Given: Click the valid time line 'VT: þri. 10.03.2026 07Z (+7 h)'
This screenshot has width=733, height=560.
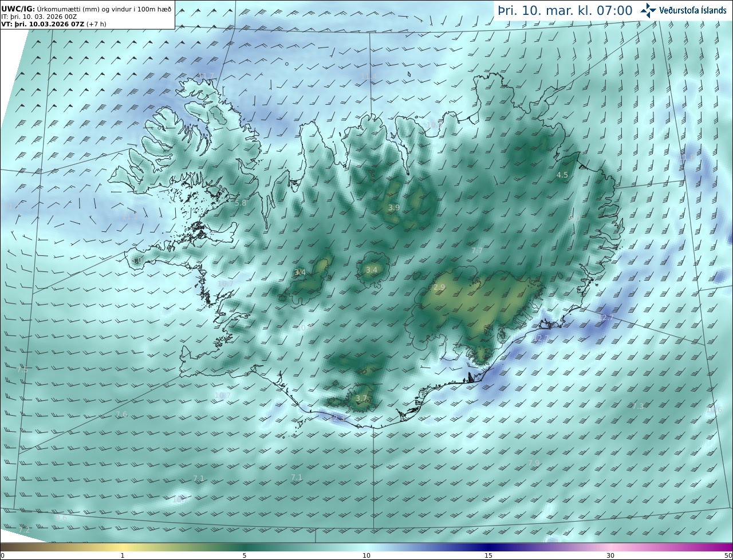Looking at the screenshot, I should coord(54,24).
